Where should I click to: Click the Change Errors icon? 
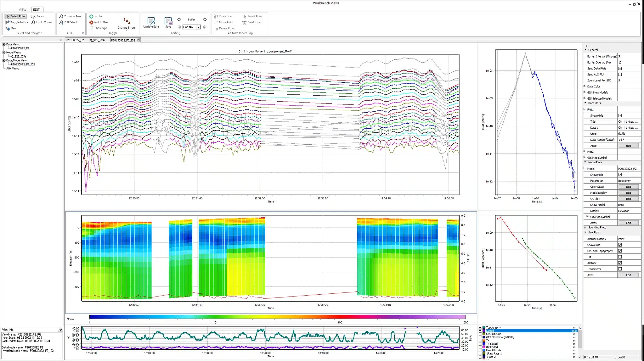click(x=127, y=23)
